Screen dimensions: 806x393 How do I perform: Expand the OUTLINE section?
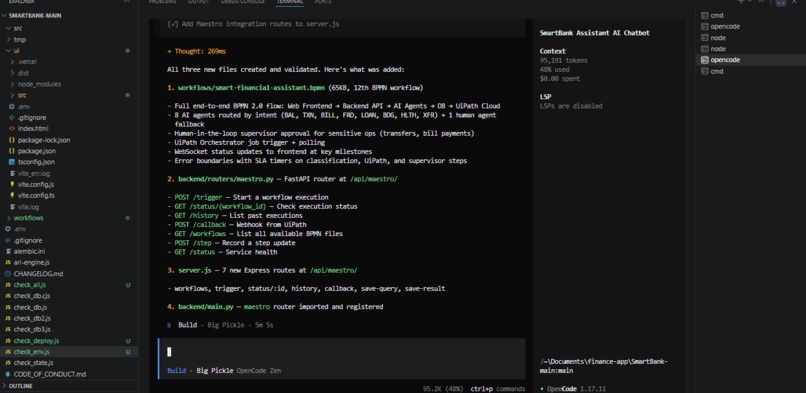point(21,386)
